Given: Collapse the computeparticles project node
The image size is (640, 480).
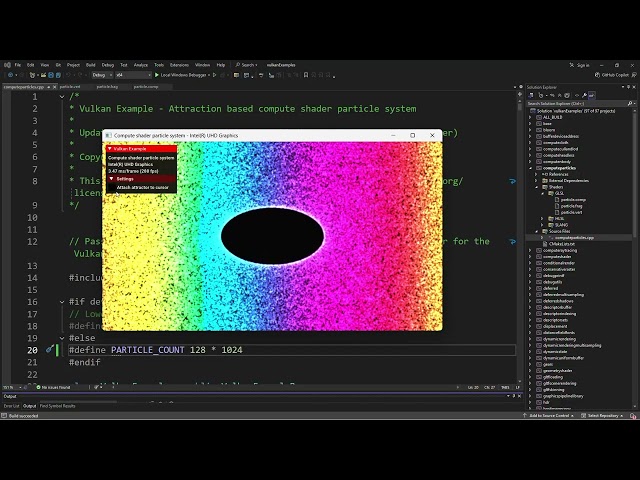Looking at the screenshot, I should coord(531,168).
